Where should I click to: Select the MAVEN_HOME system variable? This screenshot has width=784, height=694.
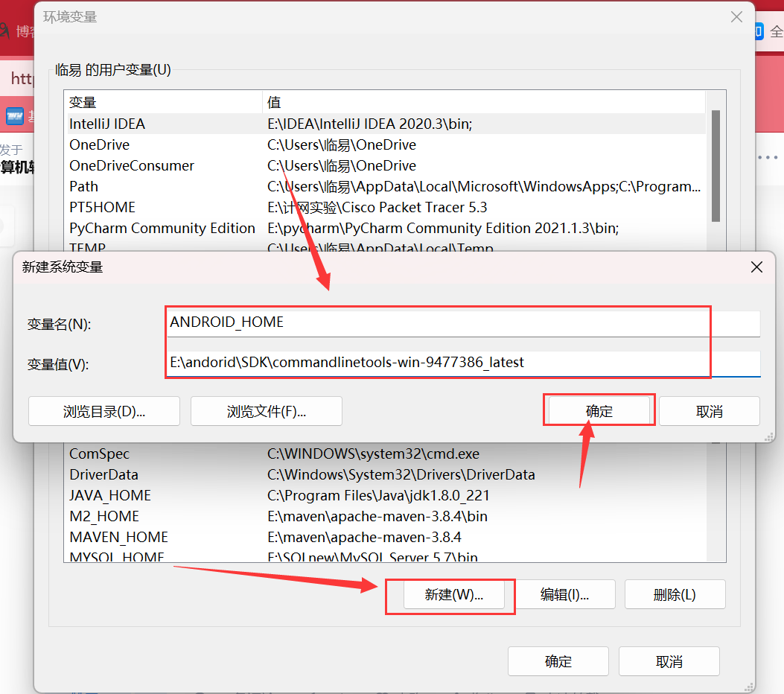[x=386, y=538]
